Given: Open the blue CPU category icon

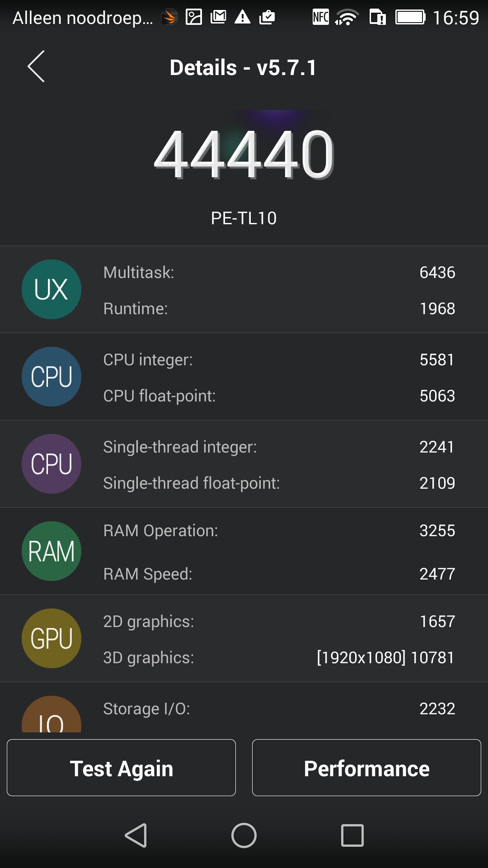Looking at the screenshot, I should [x=52, y=377].
